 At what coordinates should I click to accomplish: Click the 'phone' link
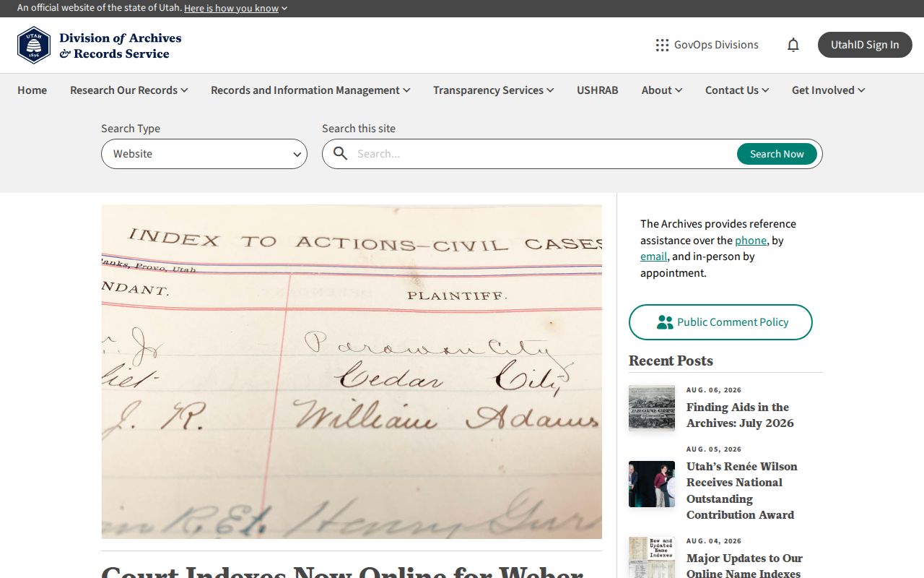pos(751,241)
